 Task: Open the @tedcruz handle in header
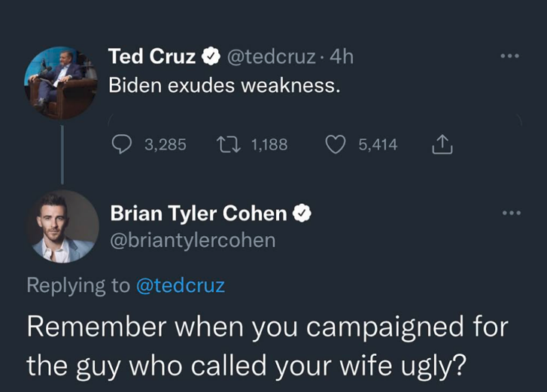click(272, 56)
